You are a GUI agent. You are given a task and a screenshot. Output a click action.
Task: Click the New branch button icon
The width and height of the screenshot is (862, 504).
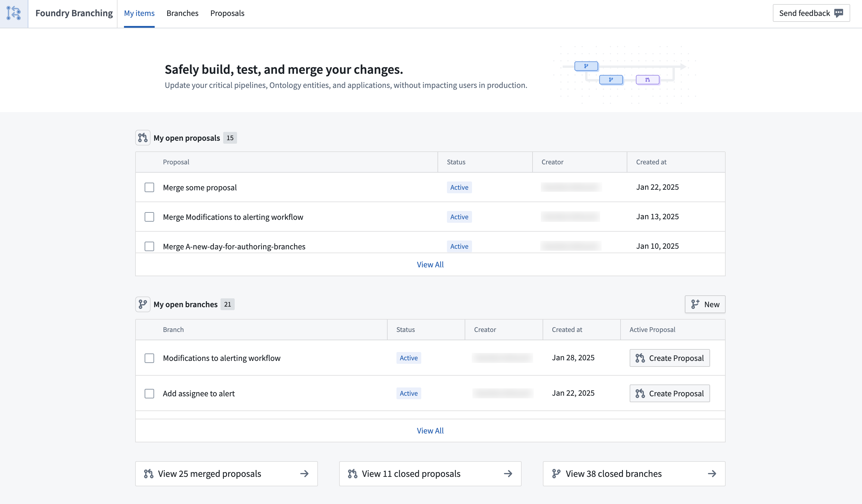[696, 304]
